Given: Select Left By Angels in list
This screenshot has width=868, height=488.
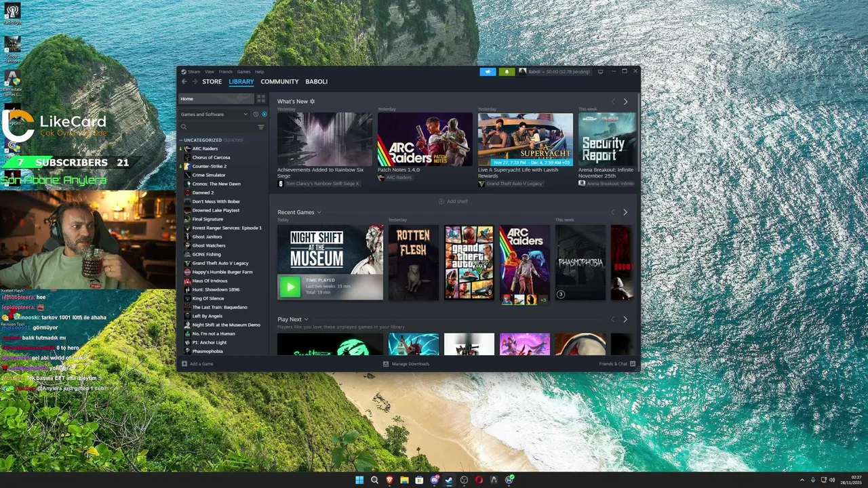Looking at the screenshot, I should [x=207, y=316].
